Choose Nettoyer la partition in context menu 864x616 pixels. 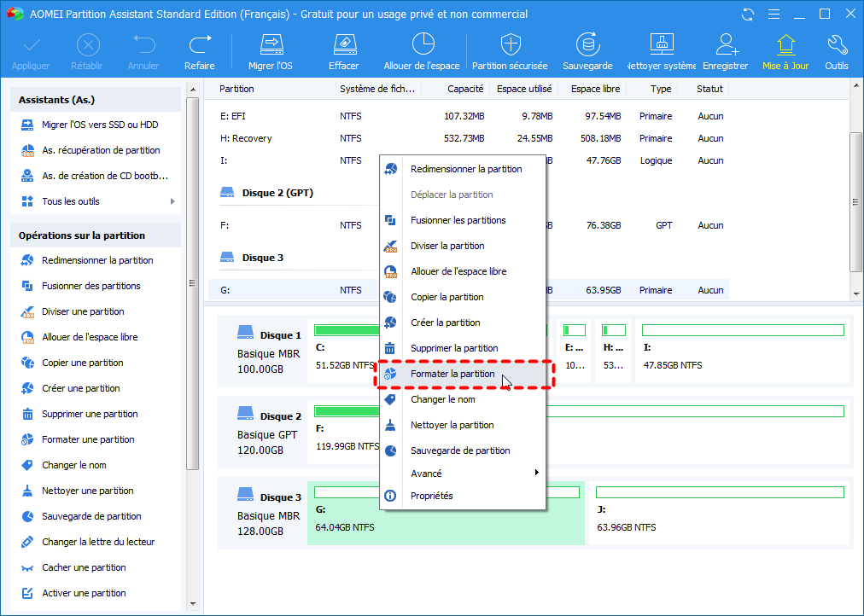(x=463, y=425)
